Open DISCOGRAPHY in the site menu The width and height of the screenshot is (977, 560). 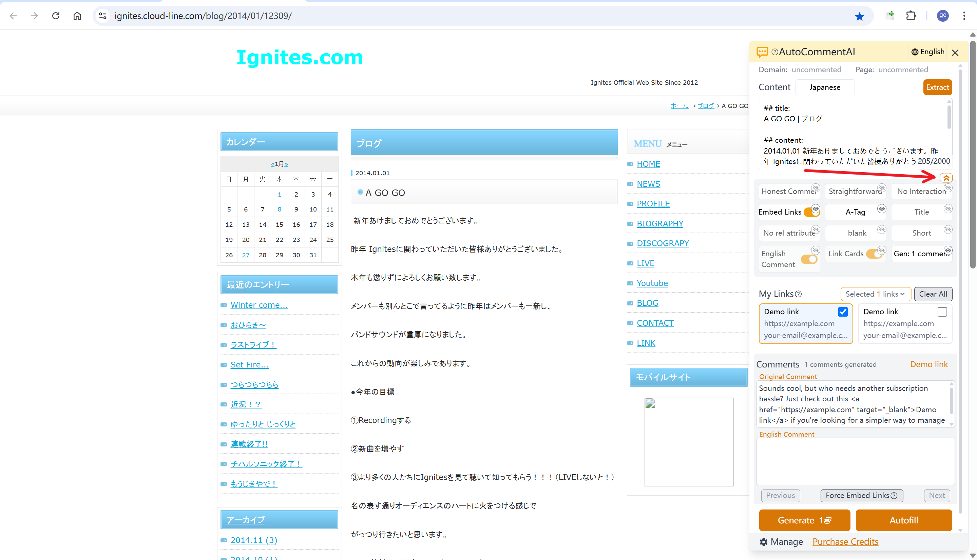tap(663, 243)
